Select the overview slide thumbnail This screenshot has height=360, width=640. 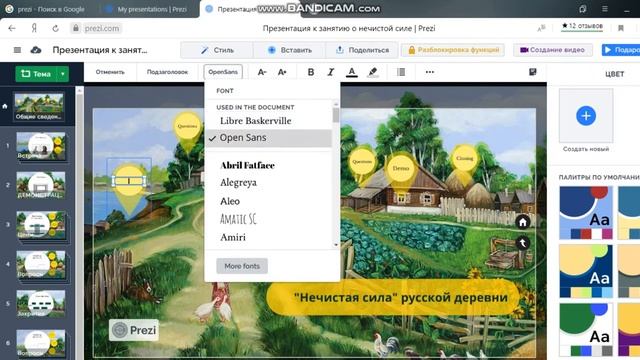click(39, 107)
